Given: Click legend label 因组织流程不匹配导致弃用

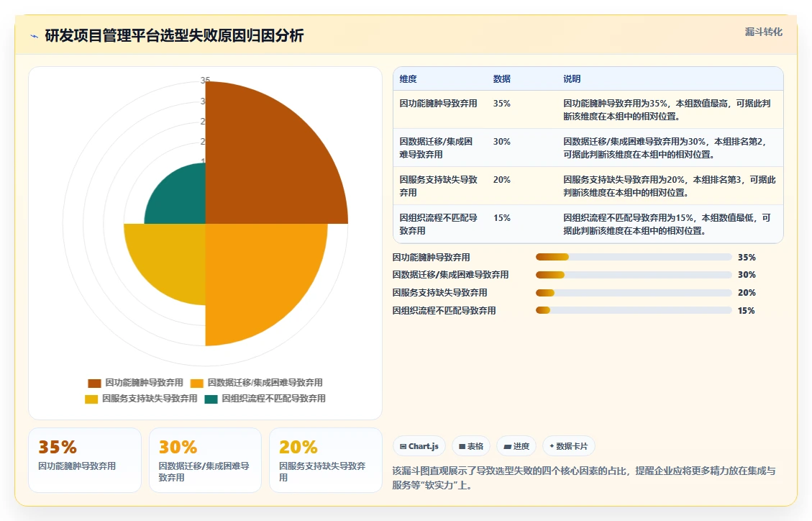Looking at the screenshot, I should 273,399.
